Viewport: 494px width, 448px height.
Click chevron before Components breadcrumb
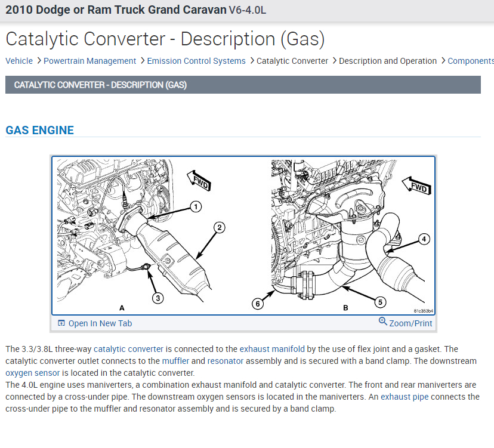(x=443, y=60)
